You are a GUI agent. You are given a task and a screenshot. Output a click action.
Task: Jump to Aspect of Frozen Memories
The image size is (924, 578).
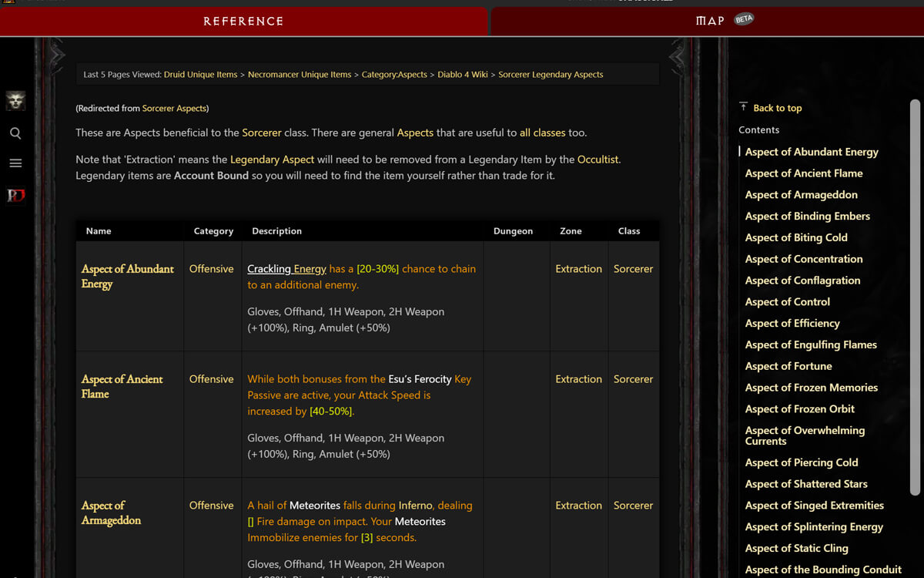pyautogui.click(x=812, y=388)
